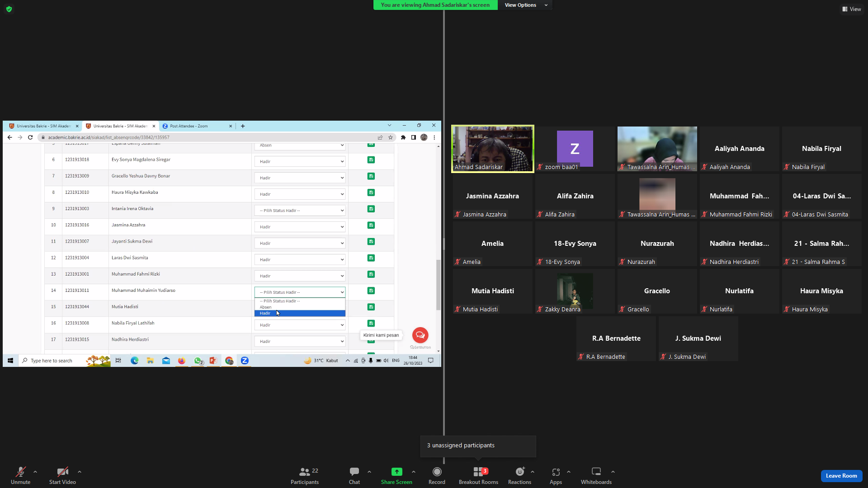
Task: Open the Participants panel
Action: tap(305, 475)
